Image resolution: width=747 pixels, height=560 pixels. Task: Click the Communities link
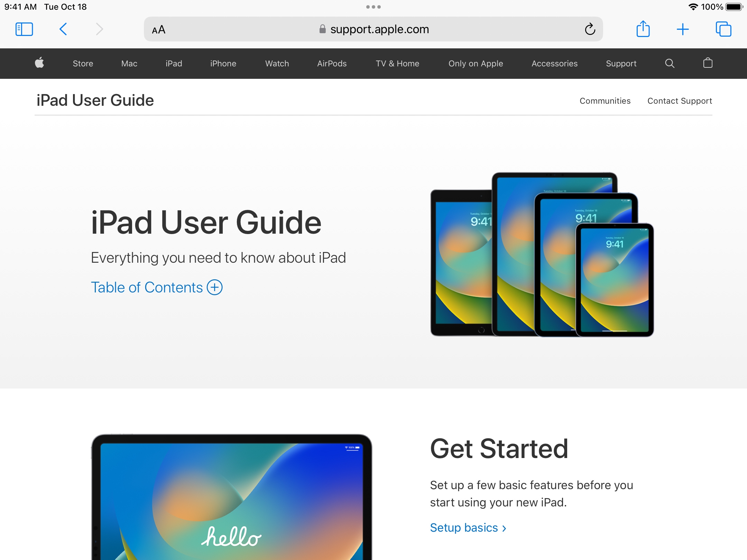tap(605, 101)
